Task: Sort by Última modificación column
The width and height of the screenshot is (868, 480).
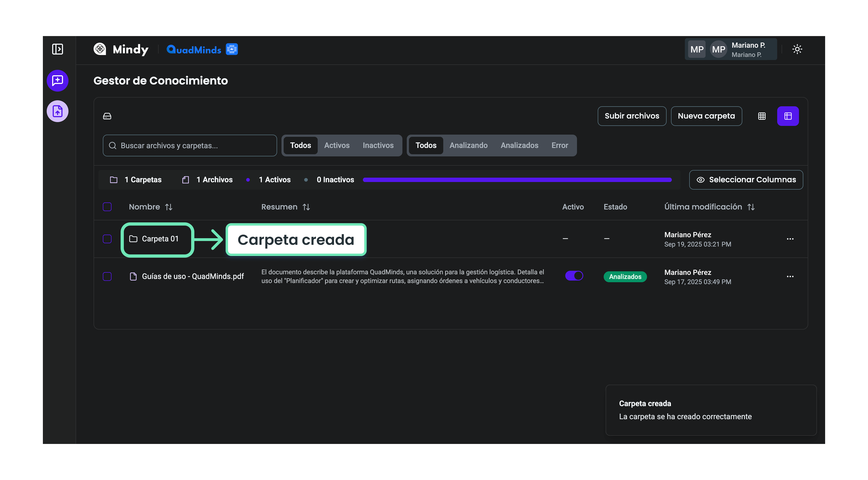Action: coord(751,207)
